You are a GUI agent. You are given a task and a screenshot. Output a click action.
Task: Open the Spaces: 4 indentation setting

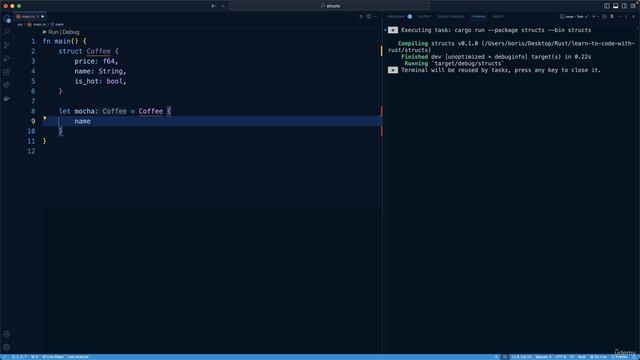pos(543,357)
